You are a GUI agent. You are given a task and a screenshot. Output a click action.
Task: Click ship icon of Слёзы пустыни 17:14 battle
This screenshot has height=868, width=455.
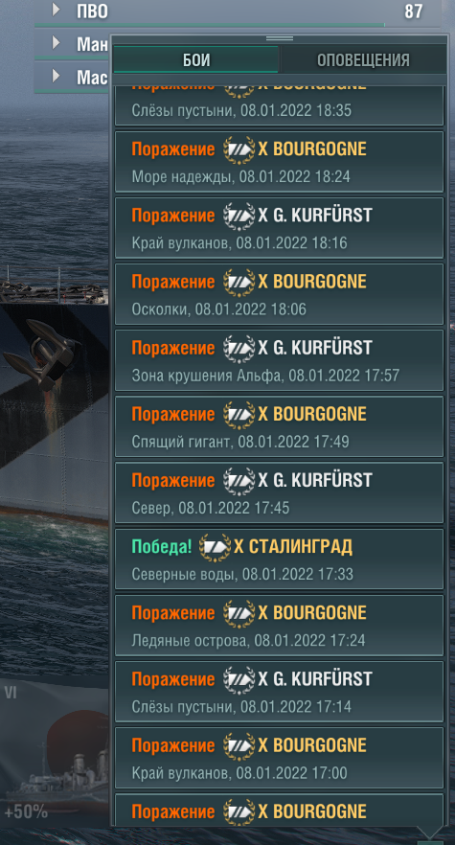239,678
